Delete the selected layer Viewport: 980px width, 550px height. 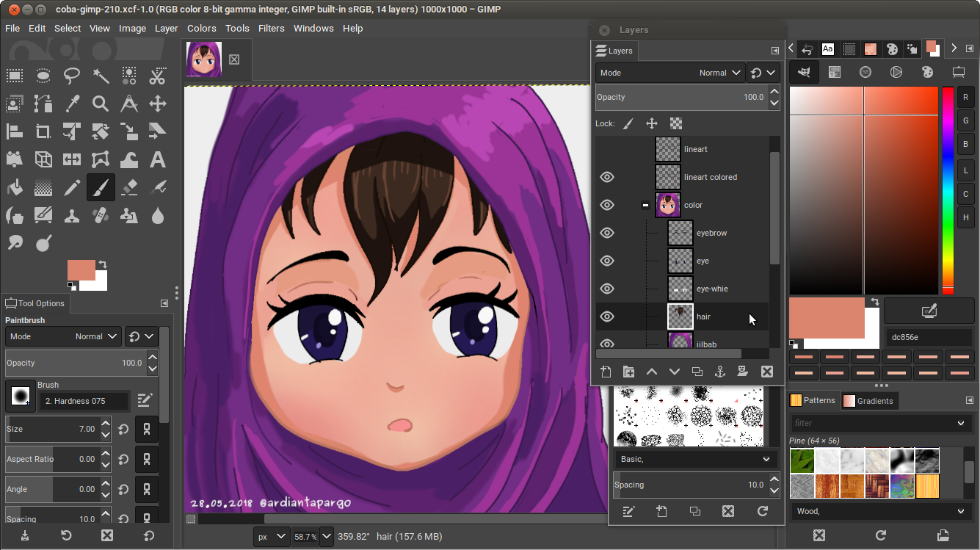(766, 372)
